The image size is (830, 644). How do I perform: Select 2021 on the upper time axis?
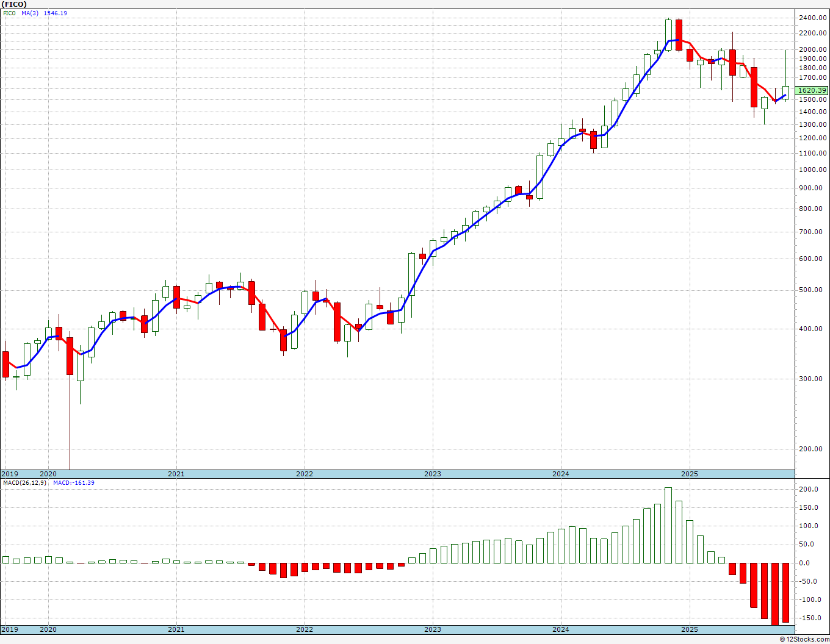point(176,474)
